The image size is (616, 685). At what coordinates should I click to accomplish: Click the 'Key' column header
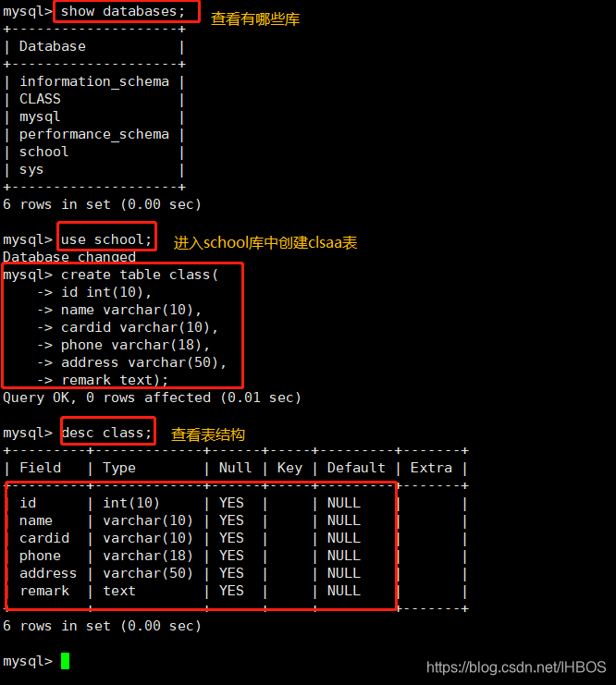(290, 469)
